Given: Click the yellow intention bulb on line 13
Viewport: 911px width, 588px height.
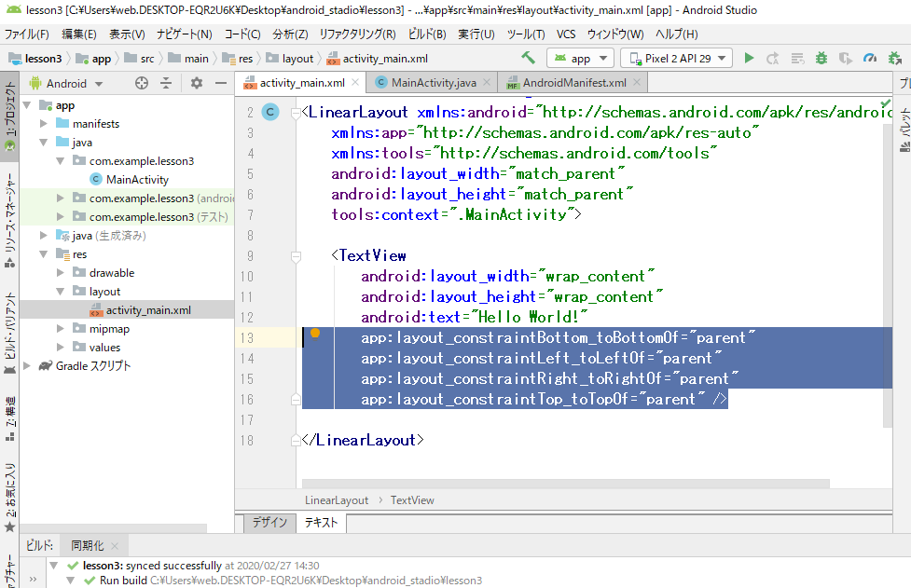Looking at the screenshot, I should (315, 334).
